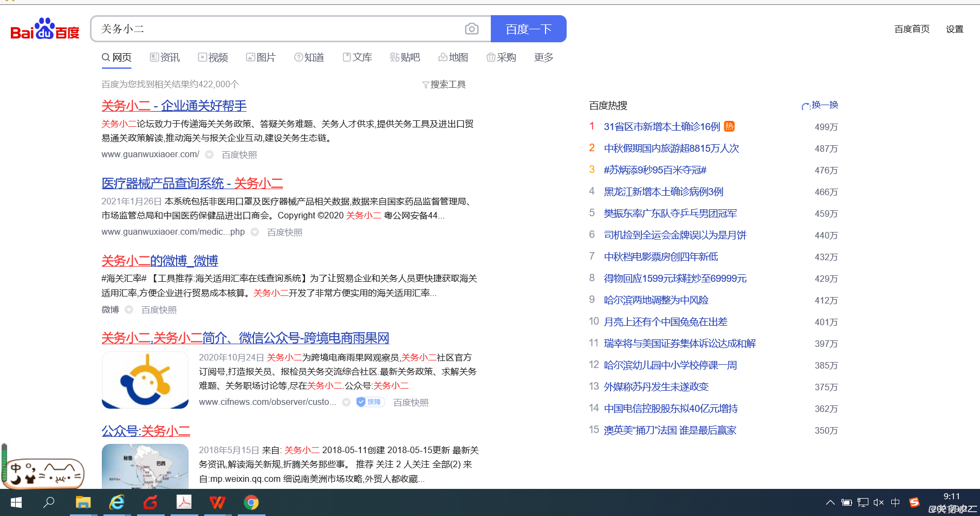The image size is (980, 516).
Task: Open result 关务小二 - 企业通关好帮手
Action: 174,106
